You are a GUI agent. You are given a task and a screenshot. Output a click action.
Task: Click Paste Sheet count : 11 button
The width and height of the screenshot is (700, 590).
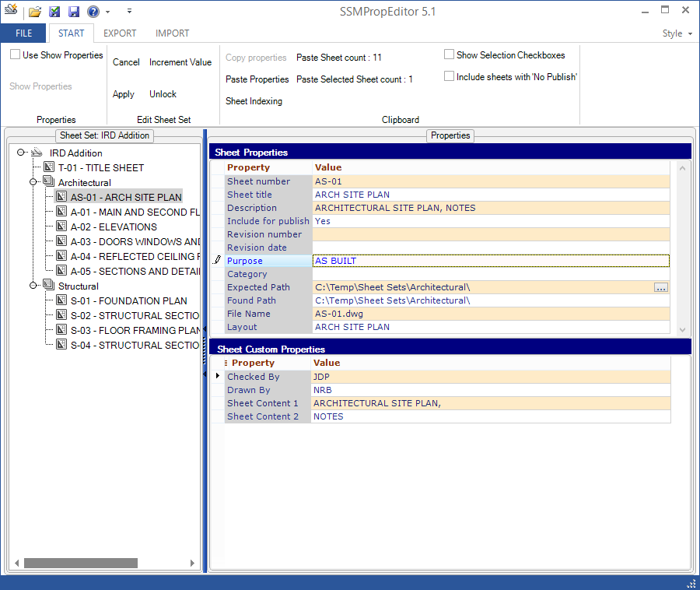(339, 57)
